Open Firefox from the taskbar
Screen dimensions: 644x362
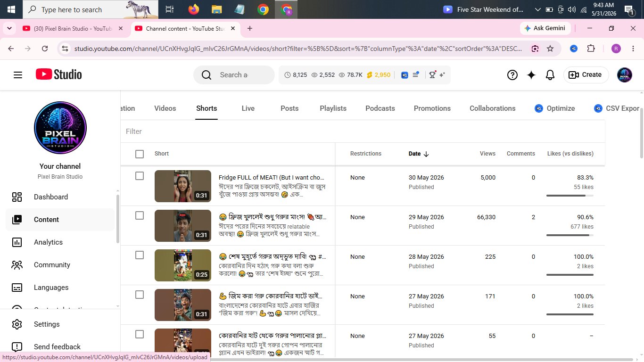click(x=193, y=9)
